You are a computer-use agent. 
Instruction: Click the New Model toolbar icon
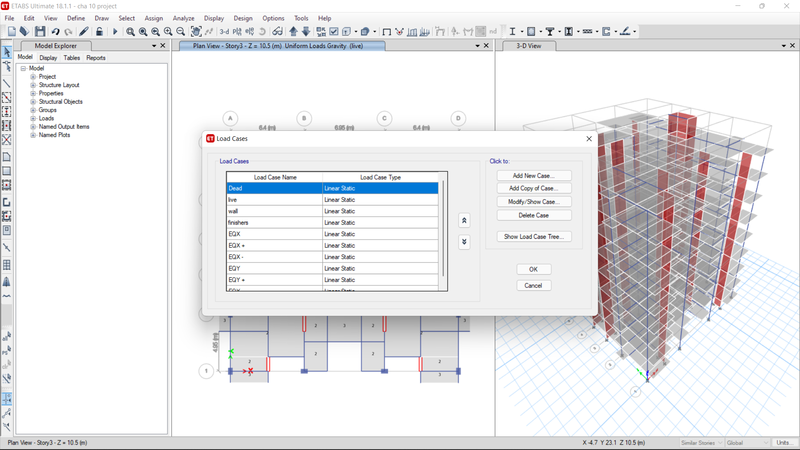pyautogui.click(x=12, y=32)
